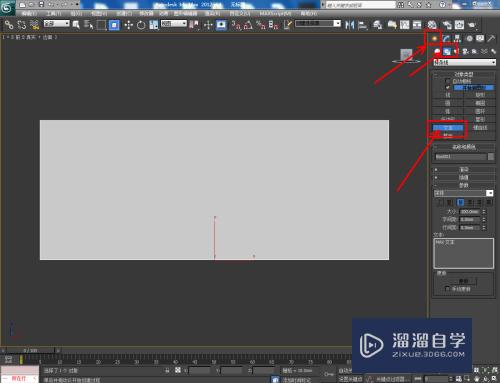Open the Material Editor
500x383 pixels.
[432, 25]
